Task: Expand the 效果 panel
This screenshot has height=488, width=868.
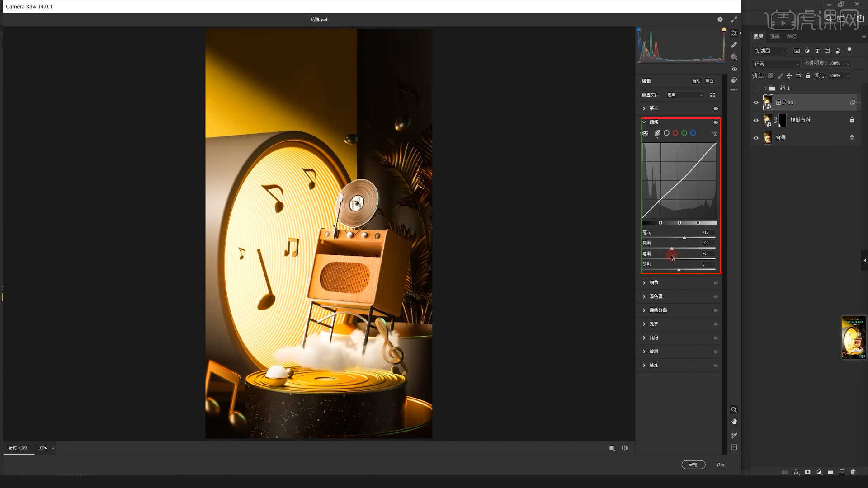Action: tap(644, 352)
